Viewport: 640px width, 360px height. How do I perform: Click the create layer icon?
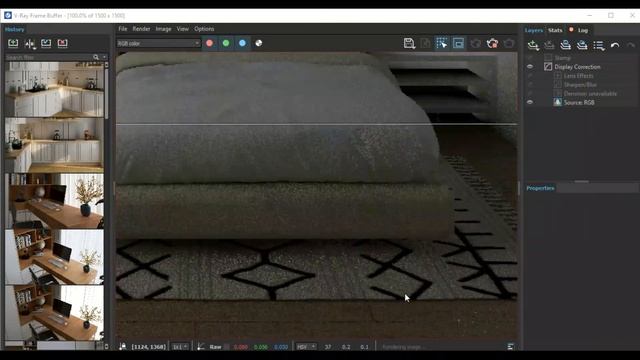pyautogui.click(x=533, y=45)
